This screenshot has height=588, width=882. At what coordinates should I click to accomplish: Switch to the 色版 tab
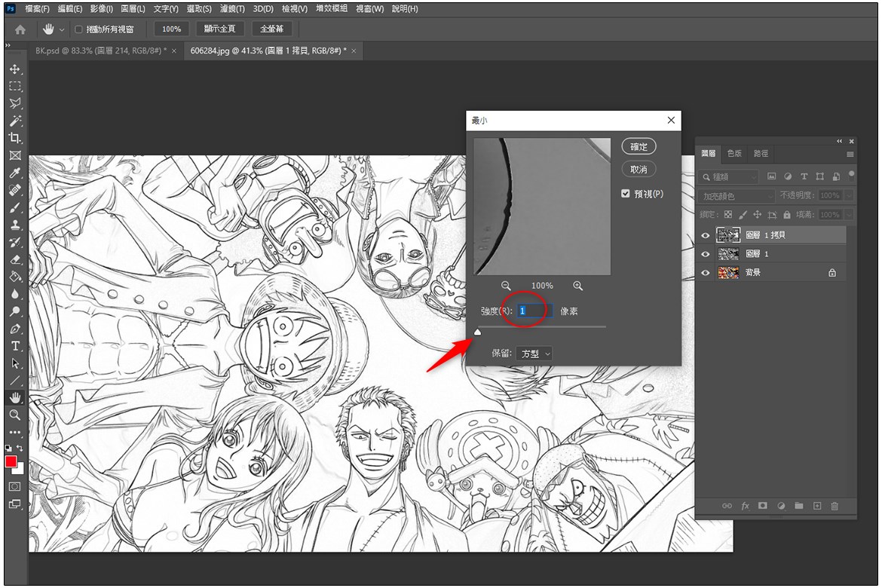click(x=734, y=153)
